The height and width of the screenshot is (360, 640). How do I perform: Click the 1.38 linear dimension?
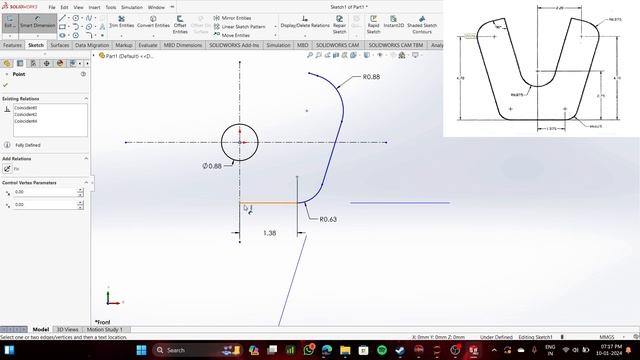click(269, 233)
